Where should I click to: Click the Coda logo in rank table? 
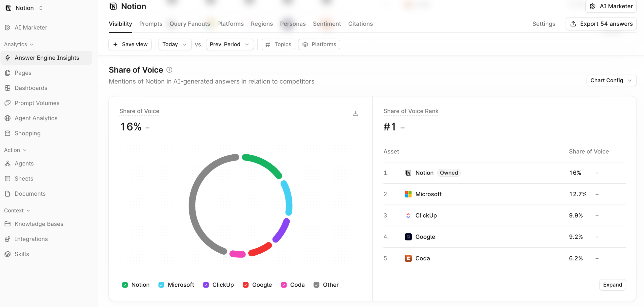coord(408,258)
